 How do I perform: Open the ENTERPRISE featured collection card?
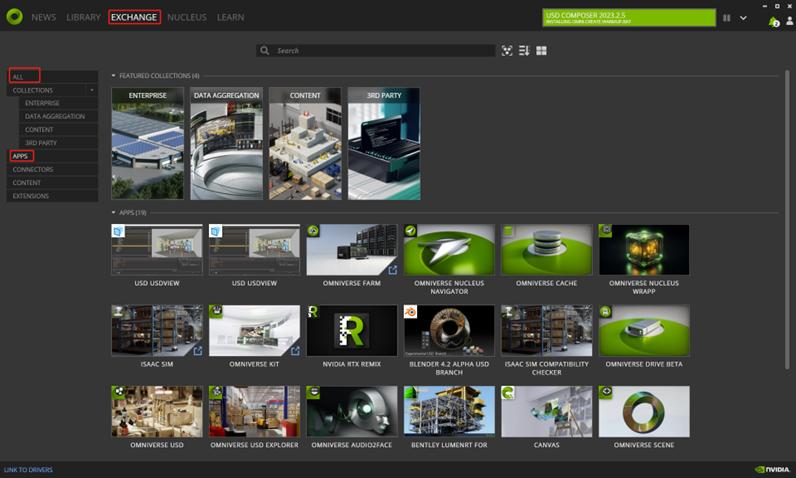point(147,144)
